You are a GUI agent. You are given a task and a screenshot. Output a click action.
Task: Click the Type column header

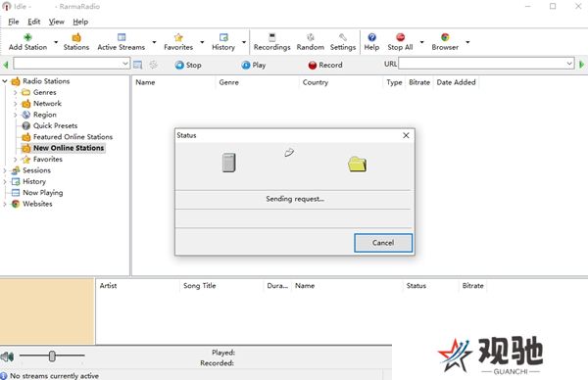[x=394, y=82]
